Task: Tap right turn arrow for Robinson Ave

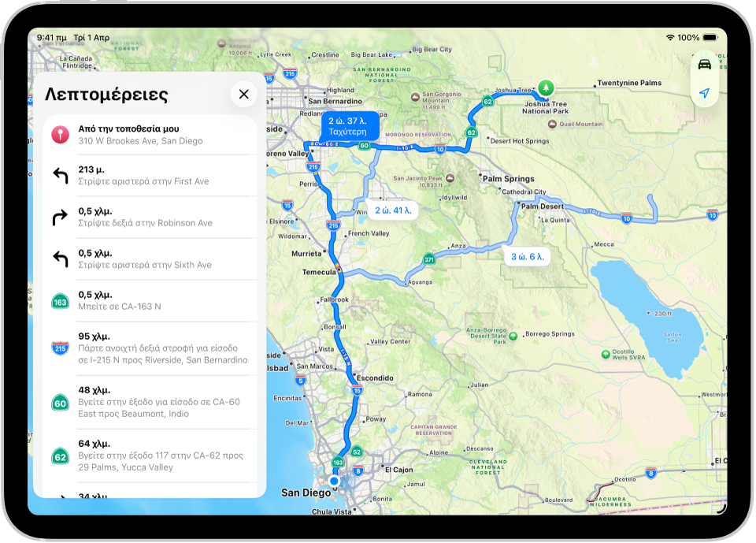Action: 61,218
